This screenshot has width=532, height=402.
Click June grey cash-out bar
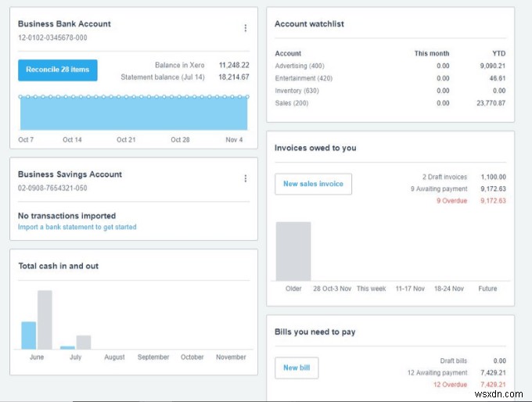coord(45,319)
